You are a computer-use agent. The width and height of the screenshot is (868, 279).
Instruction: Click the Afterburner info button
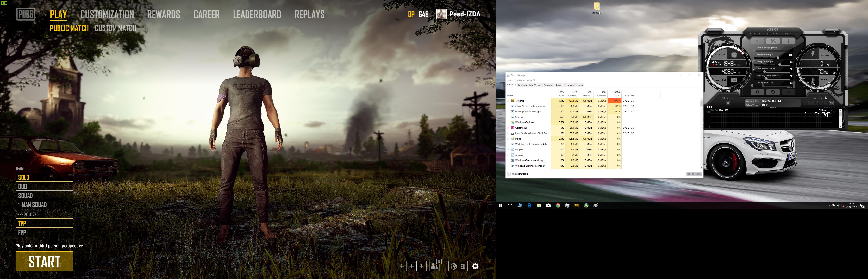(x=788, y=41)
